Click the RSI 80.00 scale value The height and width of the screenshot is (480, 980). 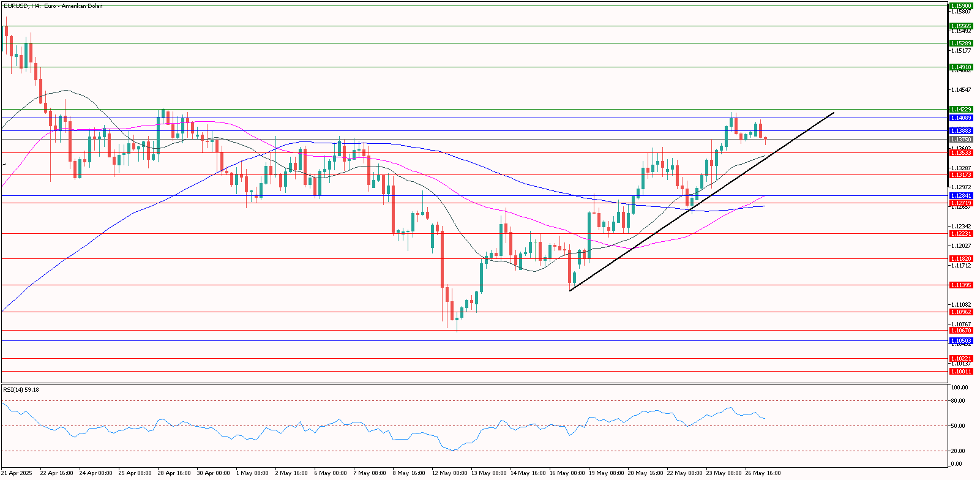pyautogui.click(x=958, y=401)
